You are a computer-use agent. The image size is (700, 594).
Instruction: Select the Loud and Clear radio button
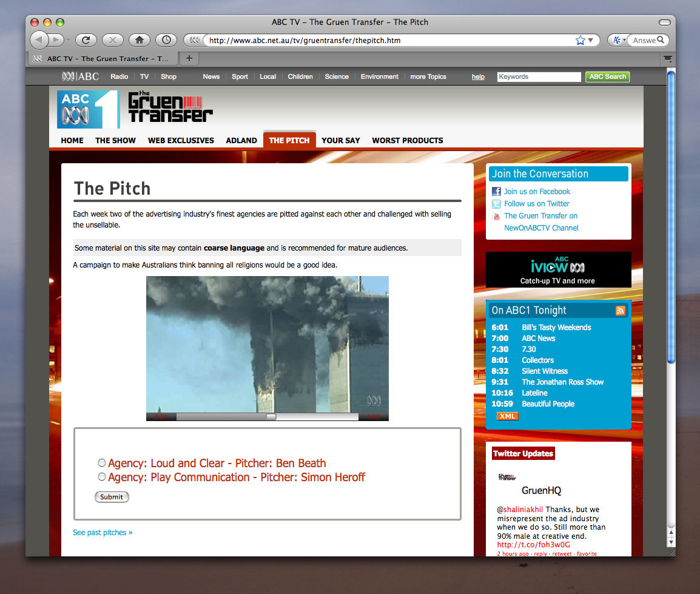click(102, 463)
